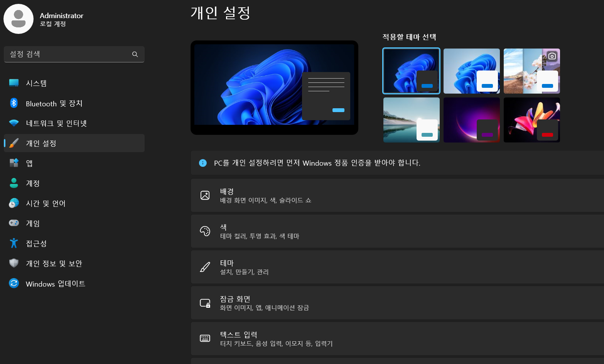Image resolution: width=604 pixels, height=364 pixels.
Task: Open 색 color settings row
Action: click(397, 231)
